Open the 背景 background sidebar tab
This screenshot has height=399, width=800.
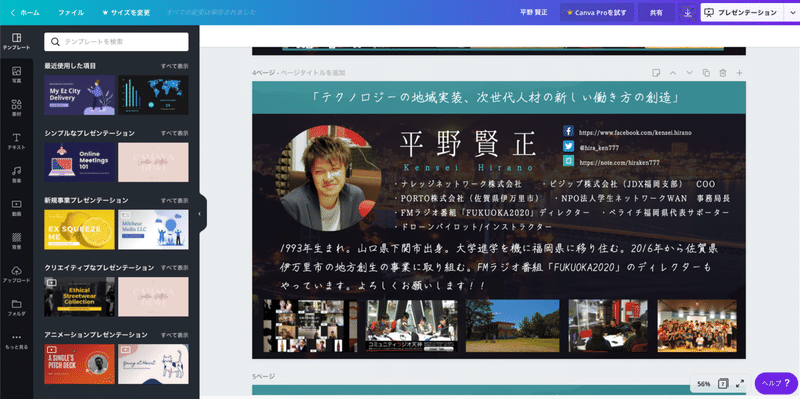16,241
